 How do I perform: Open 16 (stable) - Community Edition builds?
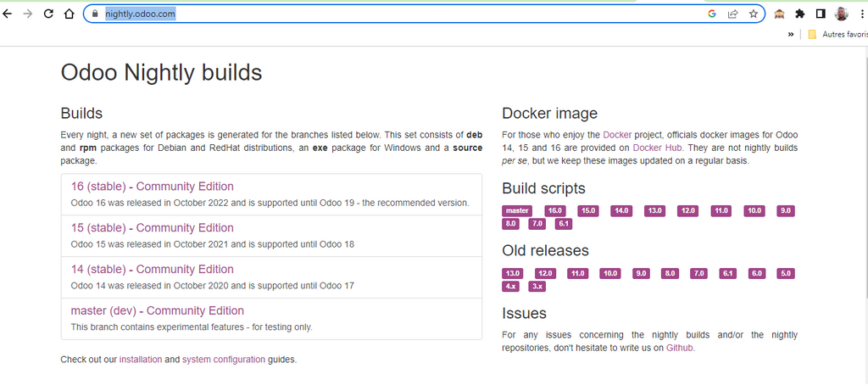click(x=153, y=187)
